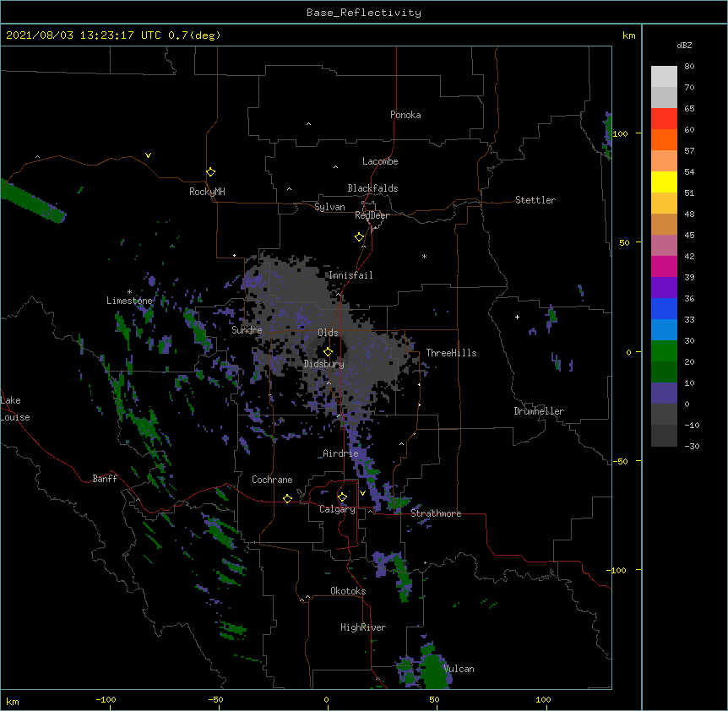Select the ThreeHills label

(x=451, y=353)
